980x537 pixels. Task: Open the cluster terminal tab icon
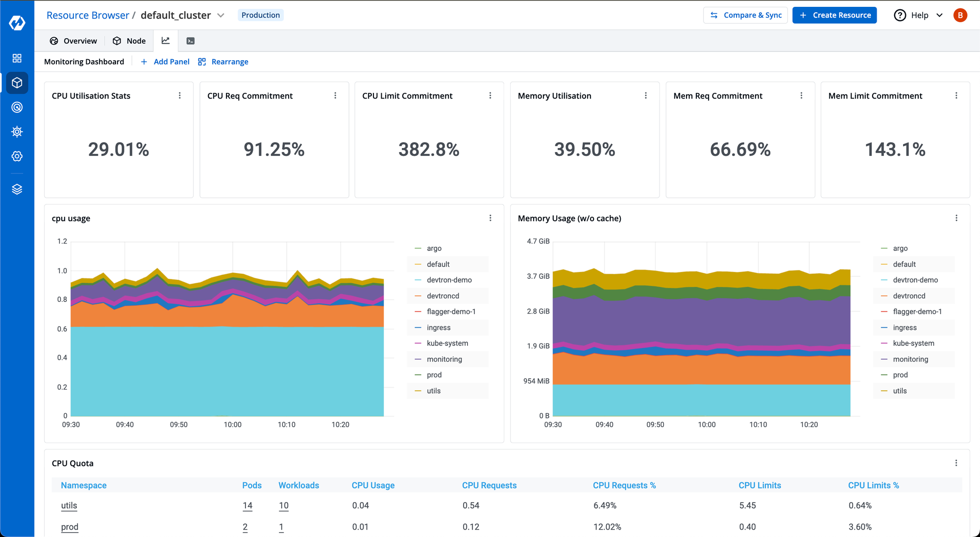click(191, 41)
